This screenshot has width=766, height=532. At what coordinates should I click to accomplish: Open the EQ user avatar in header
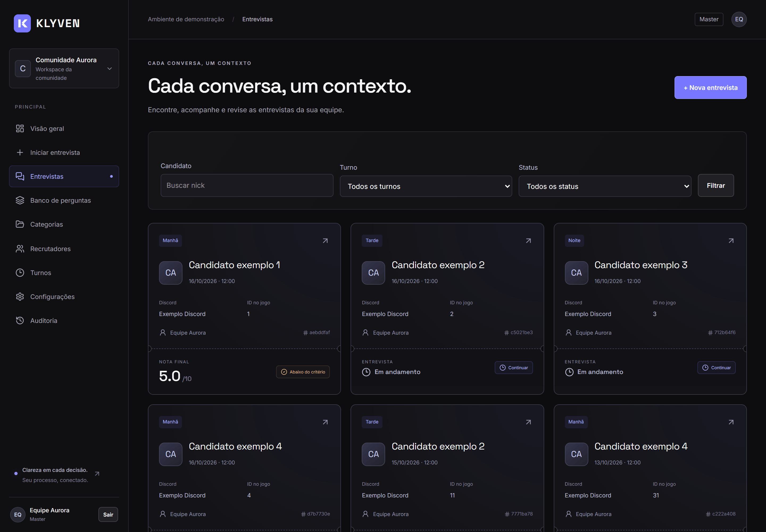click(x=739, y=19)
